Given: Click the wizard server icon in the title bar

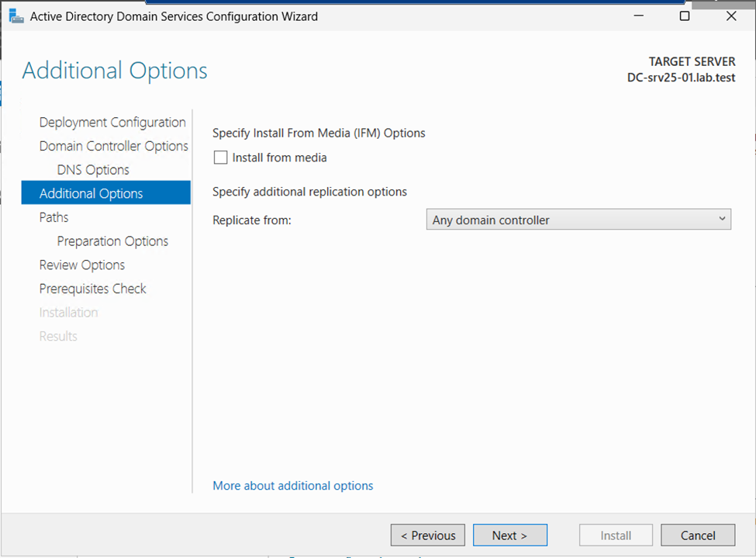Looking at the screenshot, I should [x=16, y=16].
